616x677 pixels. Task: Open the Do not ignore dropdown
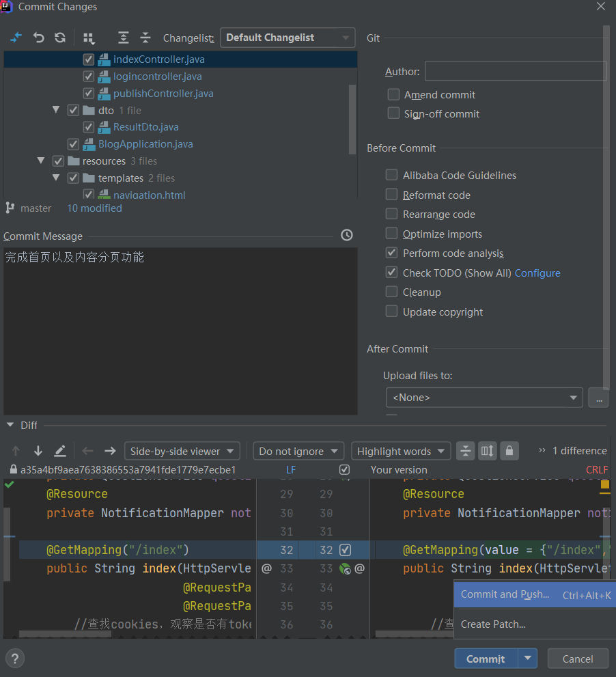[298, 451]
